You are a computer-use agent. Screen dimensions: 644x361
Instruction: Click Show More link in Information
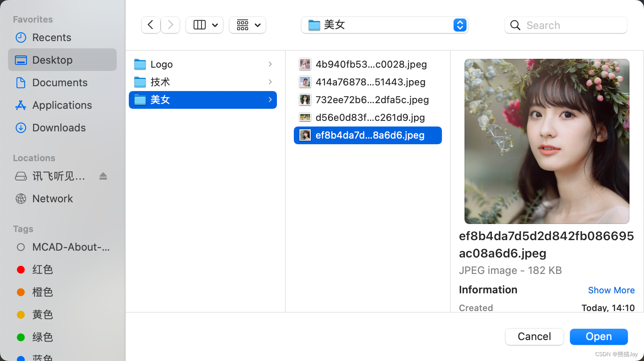coord(611,290)
